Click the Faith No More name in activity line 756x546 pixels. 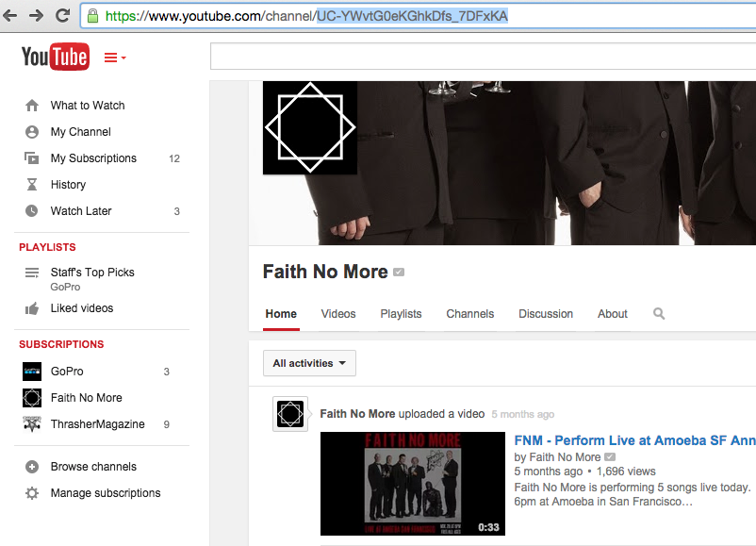click(x=358, y=414)
